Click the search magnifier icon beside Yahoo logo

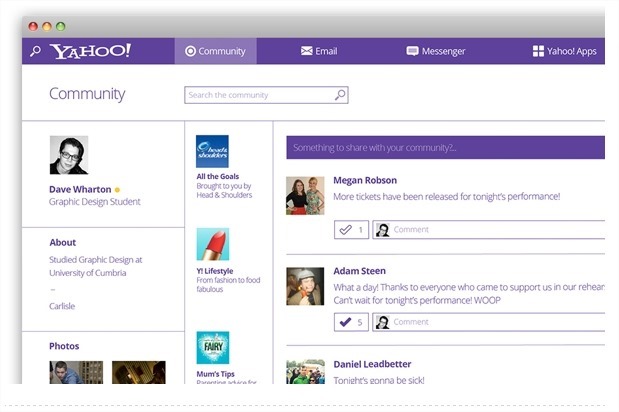pos(35,51)
